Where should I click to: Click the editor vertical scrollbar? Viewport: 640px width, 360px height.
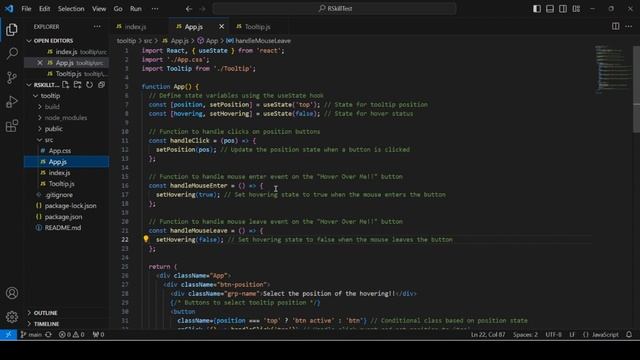[x=636, y=90]
